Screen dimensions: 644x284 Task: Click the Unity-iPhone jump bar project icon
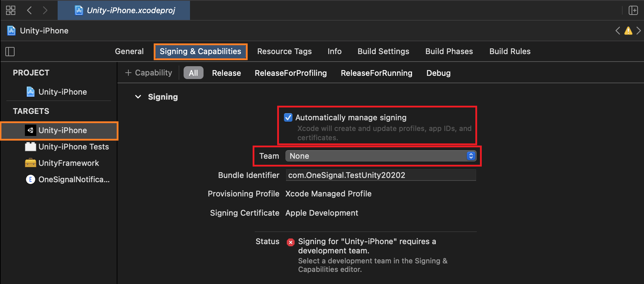tap(11, 31)
